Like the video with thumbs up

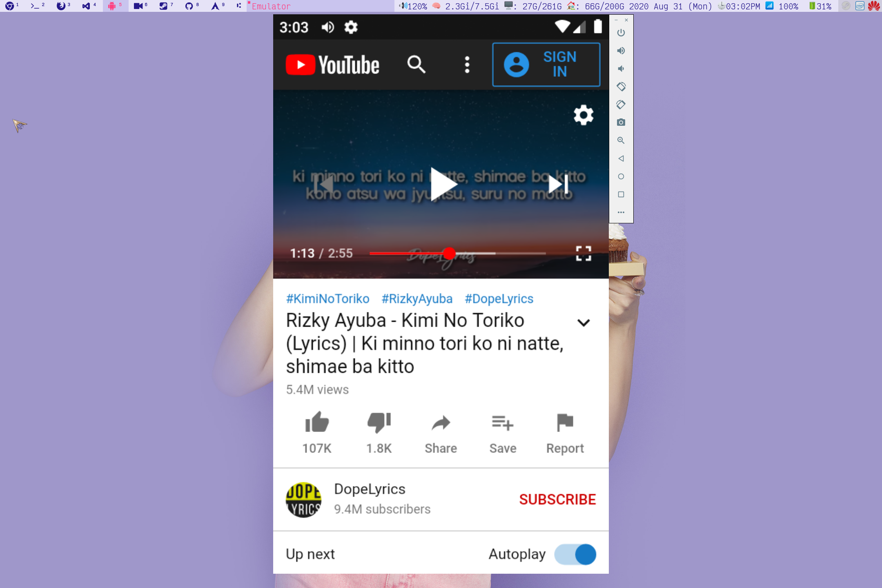[x=317, y=422]
